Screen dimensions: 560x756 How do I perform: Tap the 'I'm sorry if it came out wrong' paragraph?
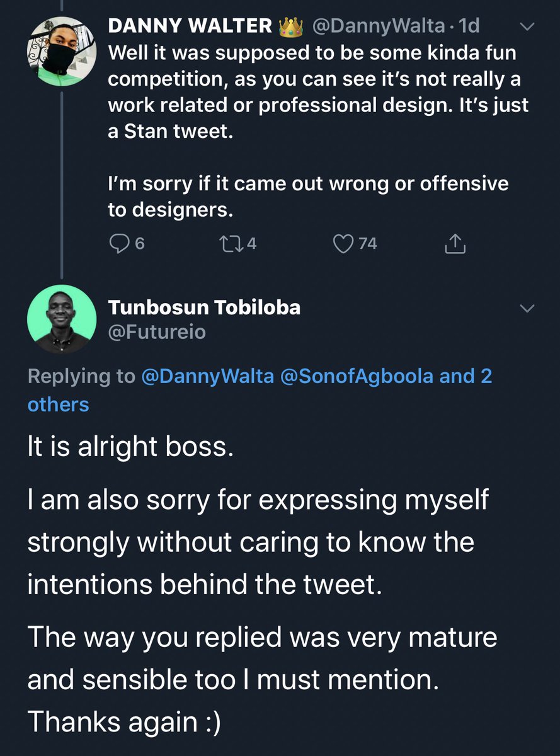[308, 197]
